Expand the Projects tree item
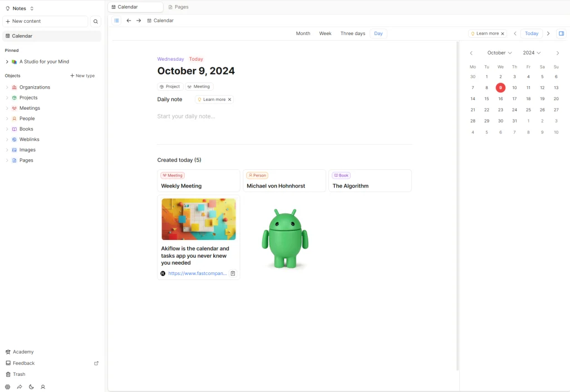Screen dimensions: 570x392 coord(7,98)
